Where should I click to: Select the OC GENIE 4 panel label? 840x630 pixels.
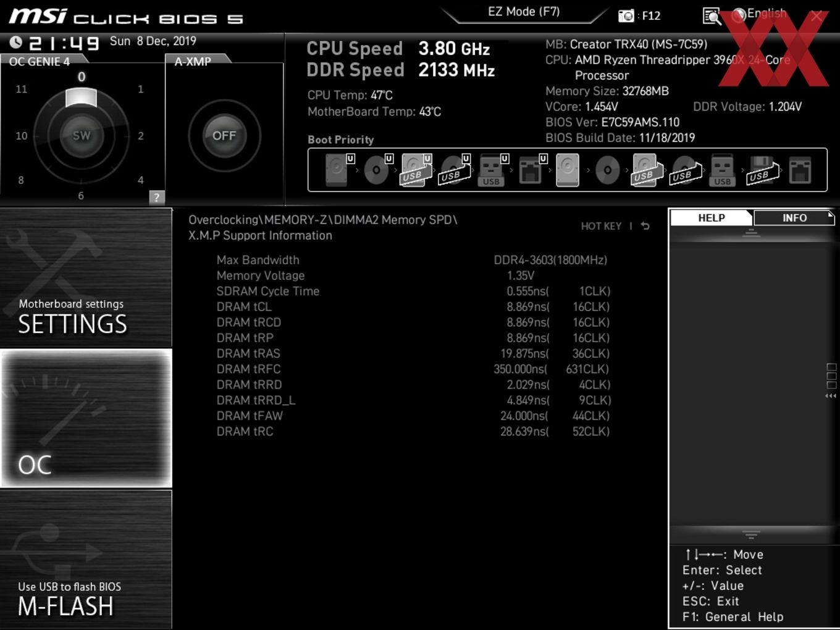coord(40,61)
